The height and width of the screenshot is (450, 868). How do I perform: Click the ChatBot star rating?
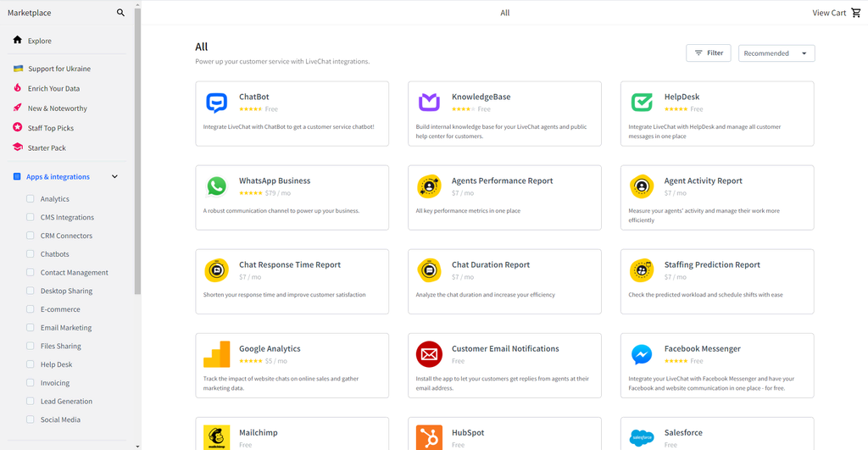coord(250,109)
